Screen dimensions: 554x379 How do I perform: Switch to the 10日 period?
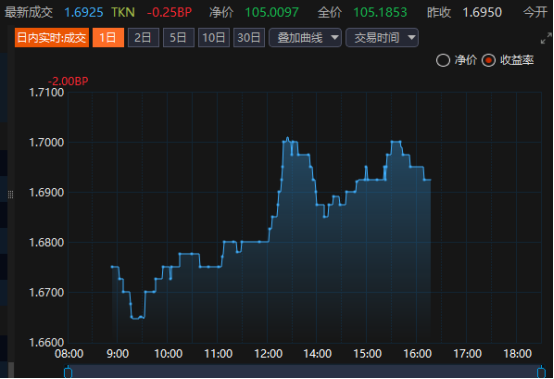click(214, 37)
